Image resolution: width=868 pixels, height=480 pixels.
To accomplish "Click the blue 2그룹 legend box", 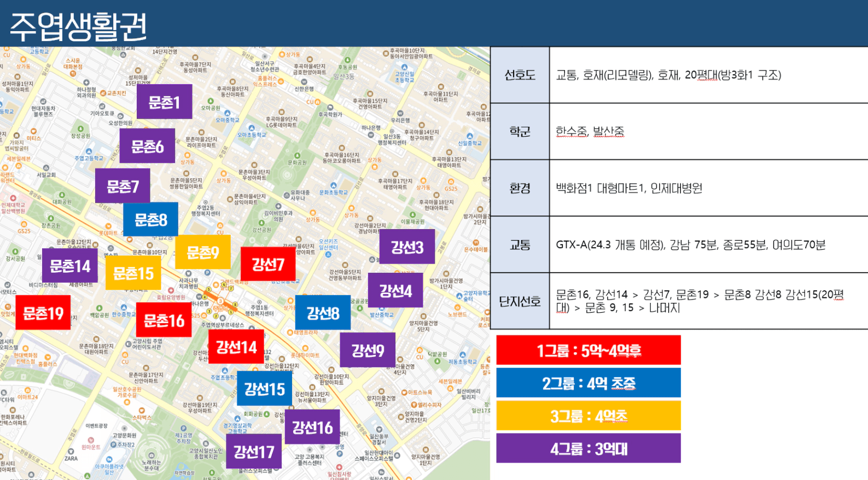I will pos(589,383).
